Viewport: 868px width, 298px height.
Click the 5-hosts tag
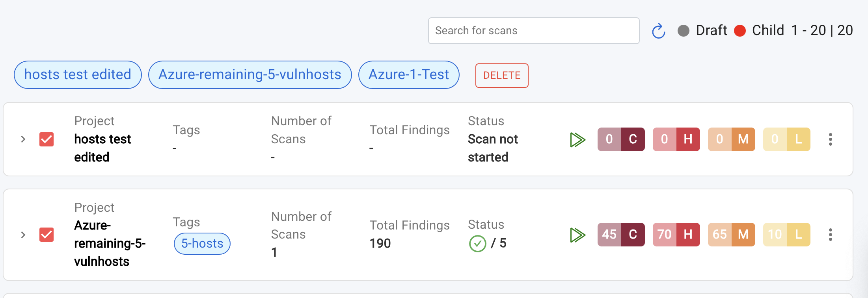202,244
